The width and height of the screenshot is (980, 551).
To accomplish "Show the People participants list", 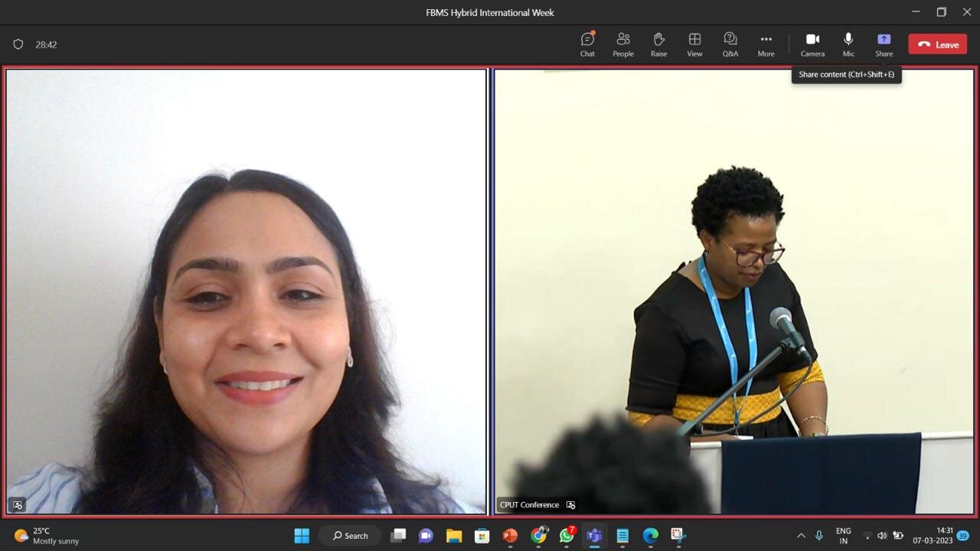I will pos(622,44).
